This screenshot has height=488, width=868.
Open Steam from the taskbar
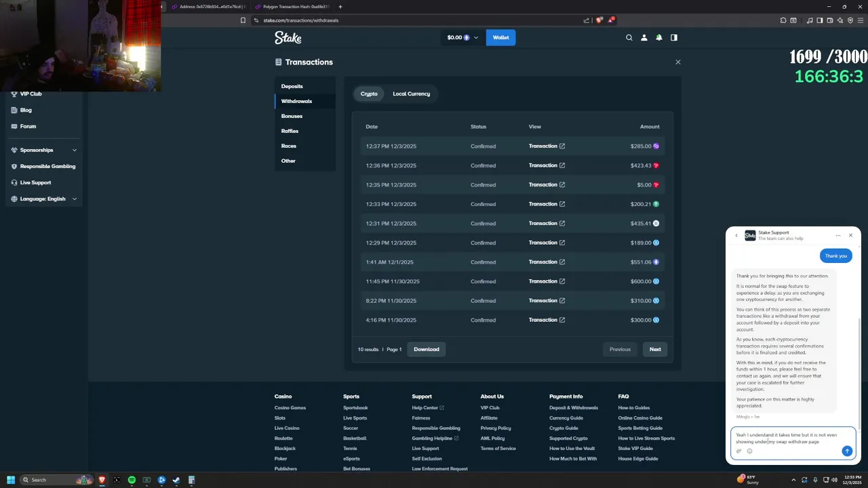(176, 480)
